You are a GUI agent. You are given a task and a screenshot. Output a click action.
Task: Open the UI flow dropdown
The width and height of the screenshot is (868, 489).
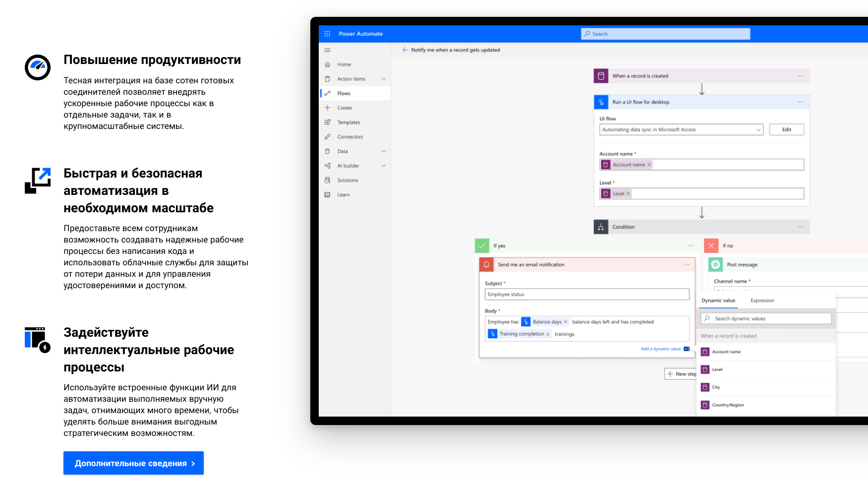pyautogui.click(x=681, y=129)
